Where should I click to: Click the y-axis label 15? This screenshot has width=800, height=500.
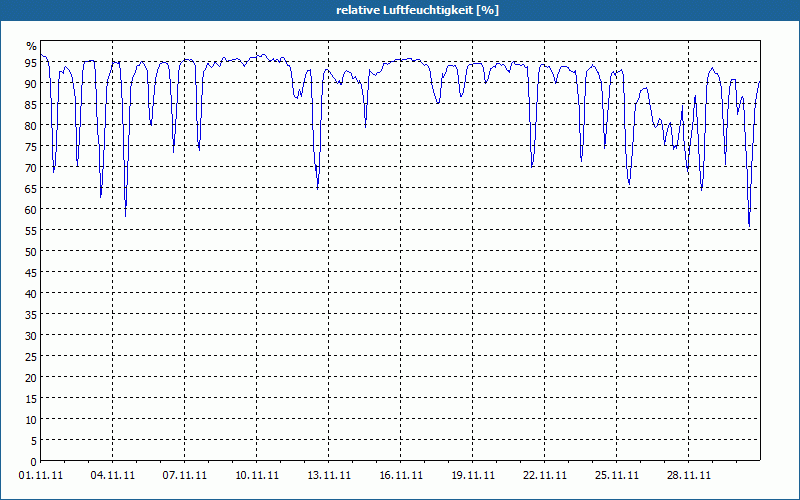(31, 398)
